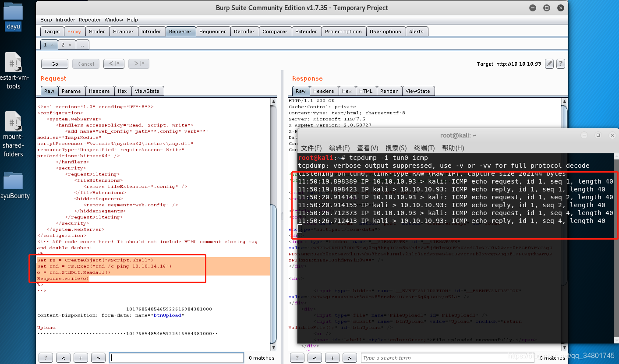The width and height of the screenshot is (619, 364).
Task: Open terminal 查看(V) menu
Action: tap(368, 148)
